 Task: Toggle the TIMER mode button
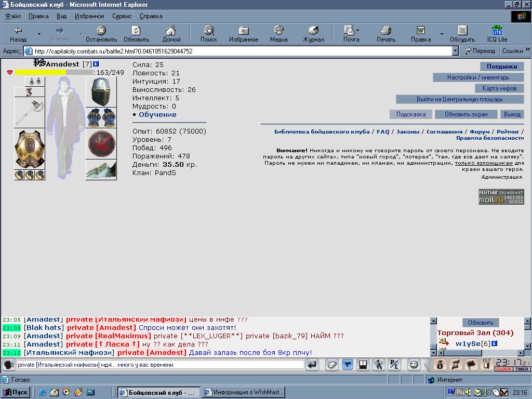[x=521, y=369]
